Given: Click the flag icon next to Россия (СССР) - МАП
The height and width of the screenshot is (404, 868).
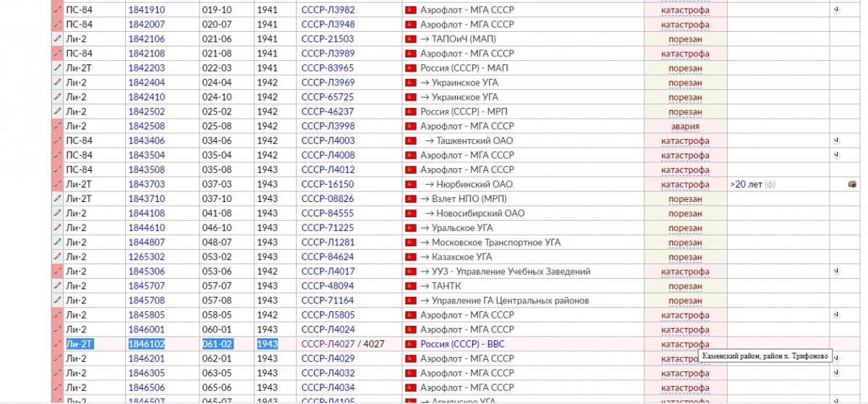Looking at the screenshot, I should tap(412, 68).
